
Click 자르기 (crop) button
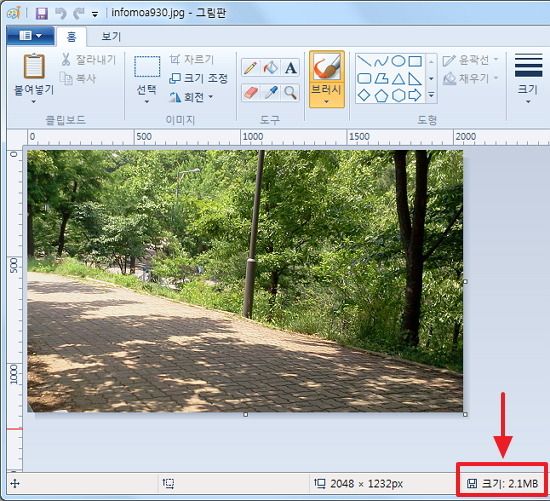coord(192,59)
